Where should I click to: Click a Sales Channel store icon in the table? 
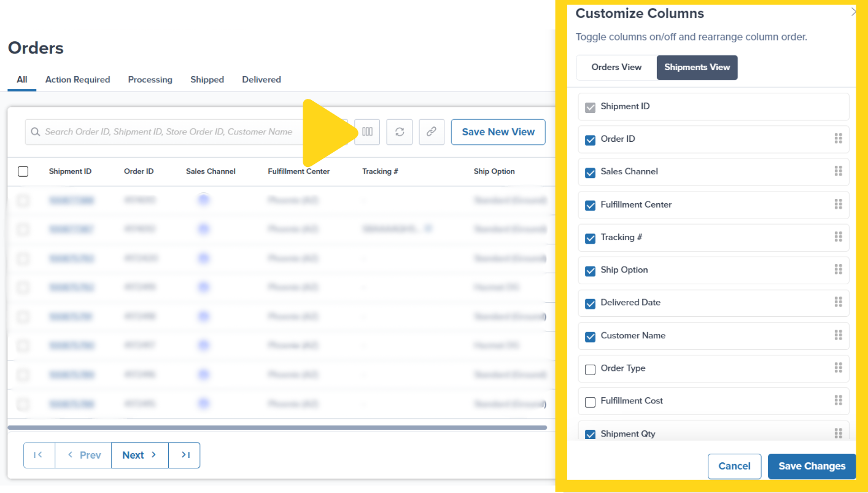203,200
